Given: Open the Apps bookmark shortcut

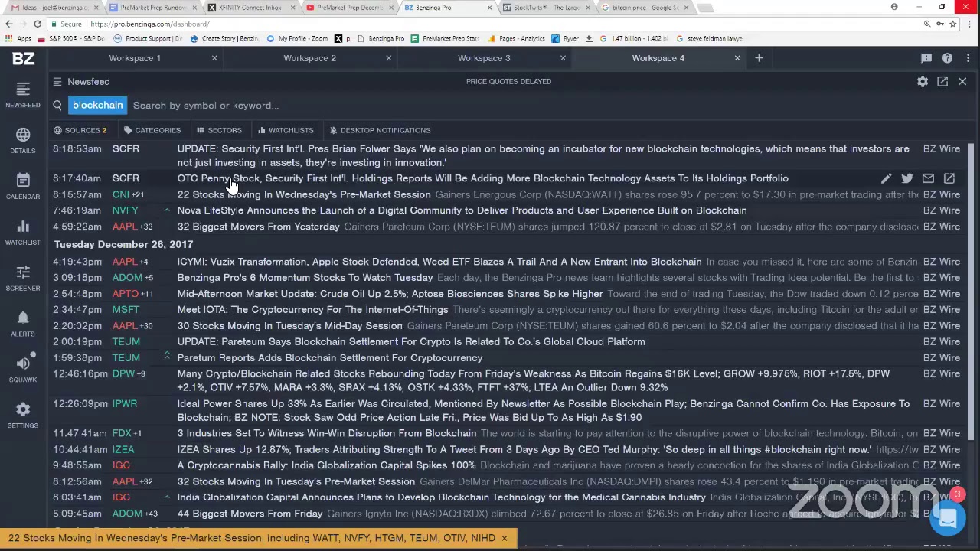Looking at the screenshot, I should 18,38.
